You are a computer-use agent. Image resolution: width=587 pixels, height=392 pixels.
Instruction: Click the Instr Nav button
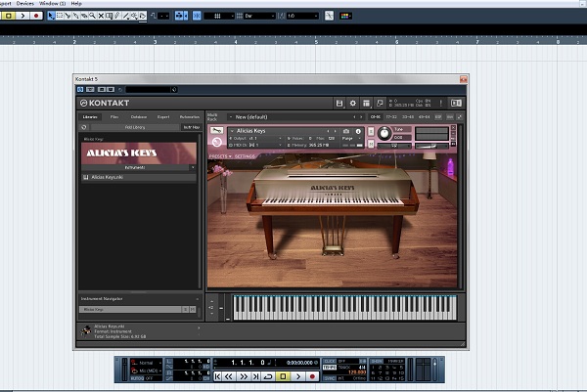point(192,127)
